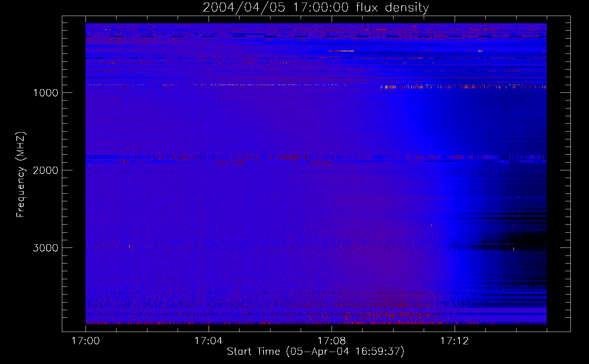The width and height of the screenshot is (589, 364).
Task: Click the '17:00' time tick label
Action: pyautogui.click(x=86, y=341)
